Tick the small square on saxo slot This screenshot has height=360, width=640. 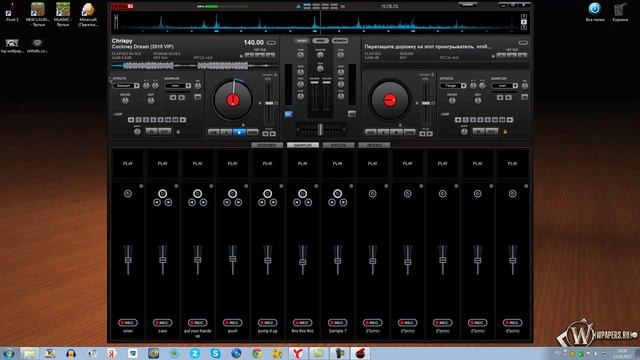[176, 186]
